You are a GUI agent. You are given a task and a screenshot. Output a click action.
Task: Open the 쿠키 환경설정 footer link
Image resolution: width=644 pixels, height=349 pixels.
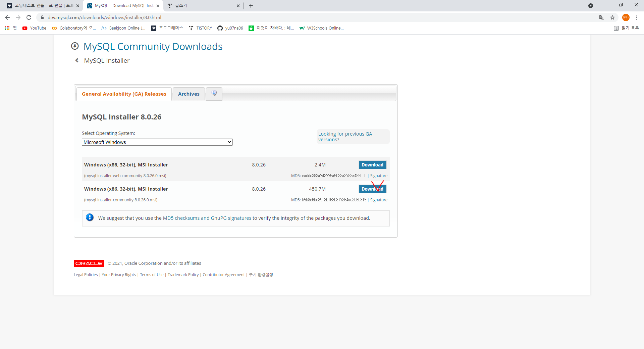(261, 275)
